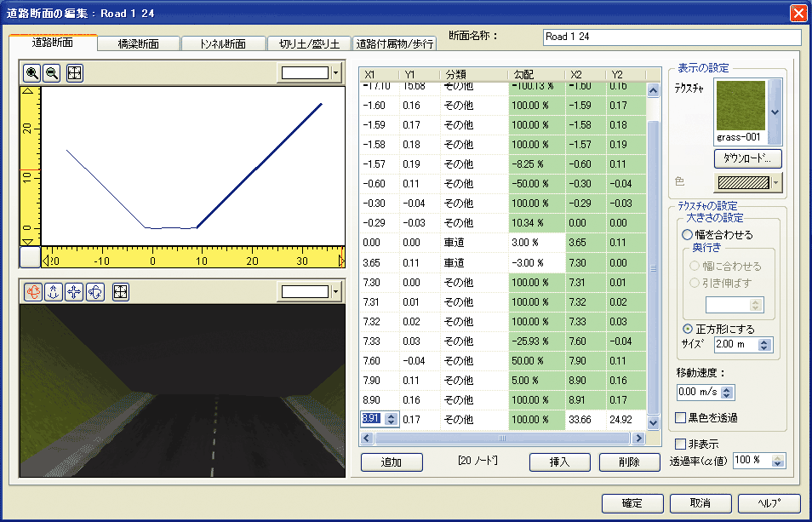Adjust the サイズ 2.00 m spinner
The height and width of the screenshot is (522, 812).
click(764, 344)
